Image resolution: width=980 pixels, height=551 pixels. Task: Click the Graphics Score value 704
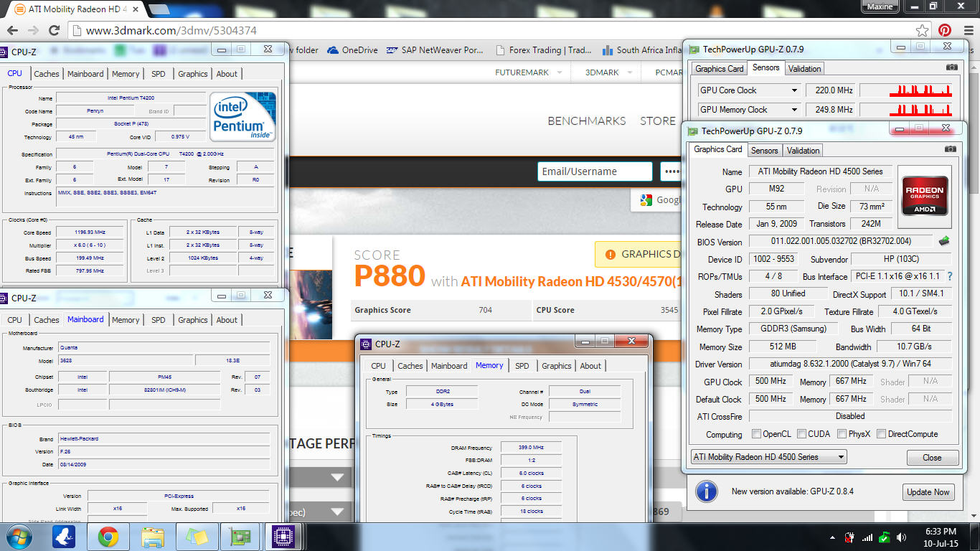[x=486, y=310]
